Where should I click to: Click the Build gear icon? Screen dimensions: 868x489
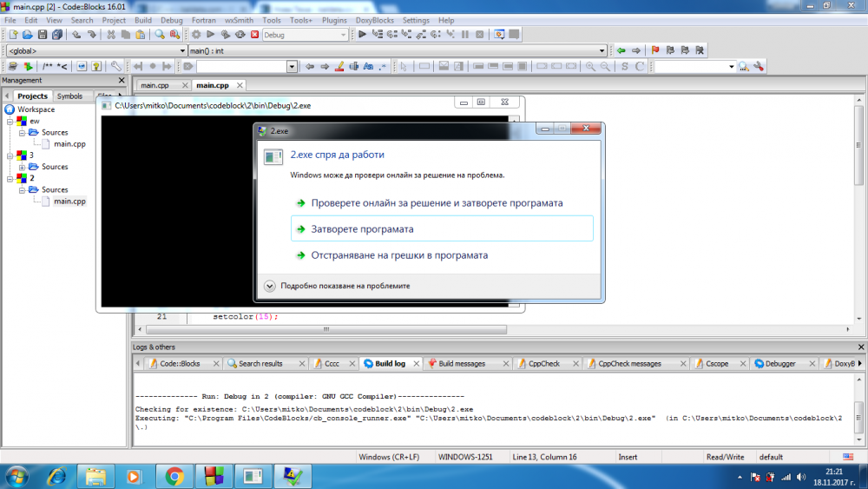click(x=196, y=35)
